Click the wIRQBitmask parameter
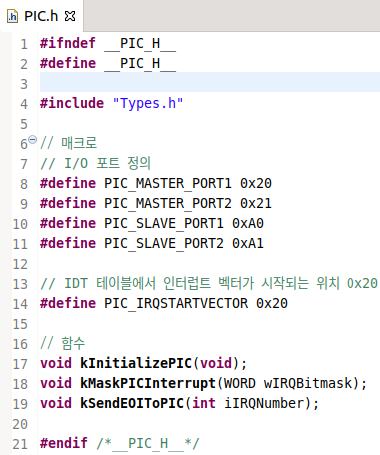The width and height of the screenshot is (380, 455). (x=308, y=383)
